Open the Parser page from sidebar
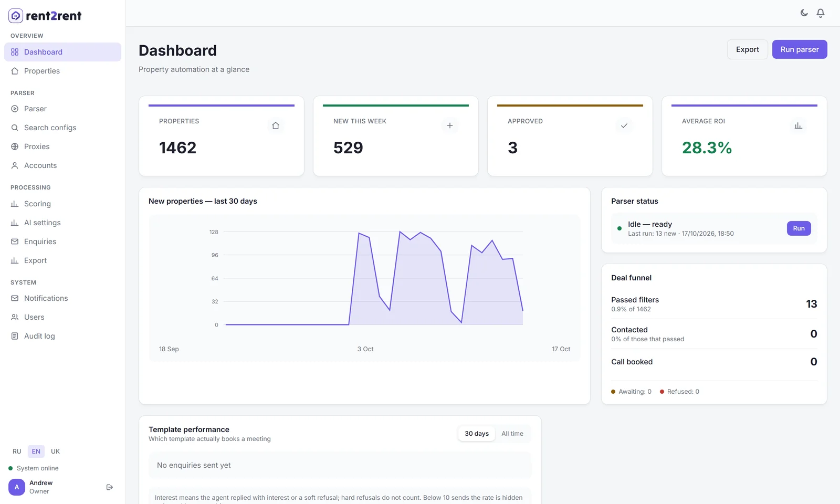The width and height of the screenshot is (840, 504). pos(62,109)
